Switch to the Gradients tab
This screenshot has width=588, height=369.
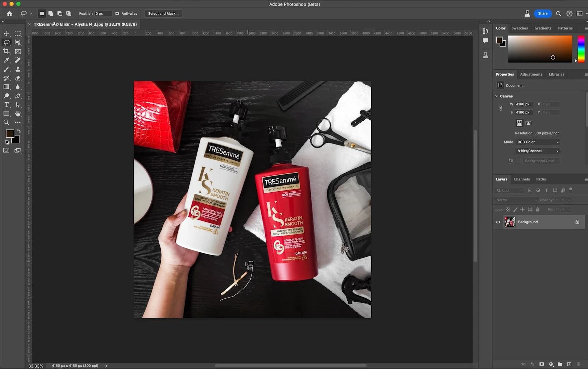[x=543, y=28]
